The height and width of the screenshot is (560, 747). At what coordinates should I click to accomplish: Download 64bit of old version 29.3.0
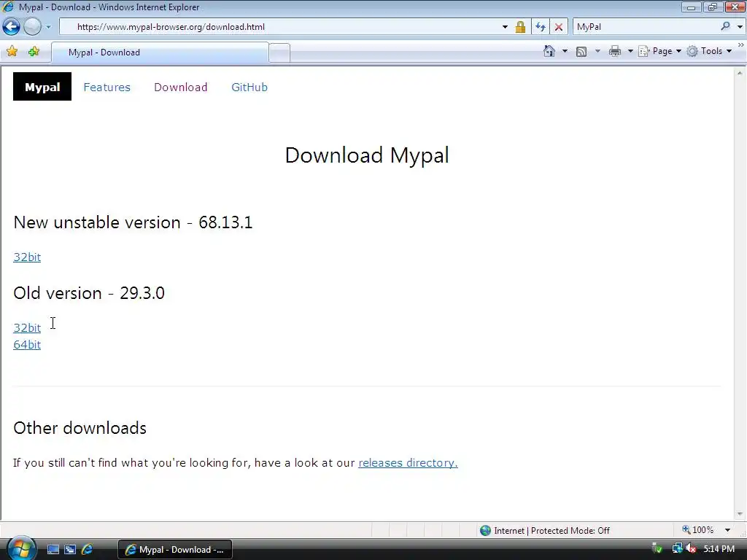27,344
